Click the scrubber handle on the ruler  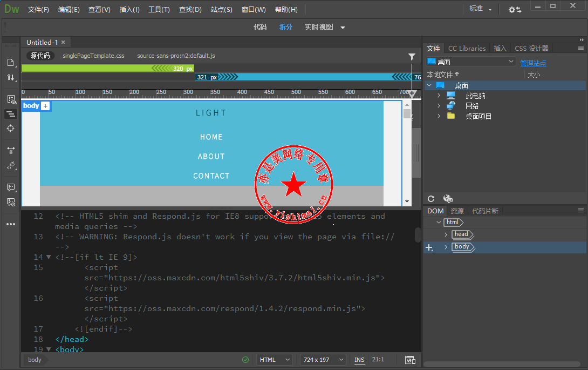point(412,94)
